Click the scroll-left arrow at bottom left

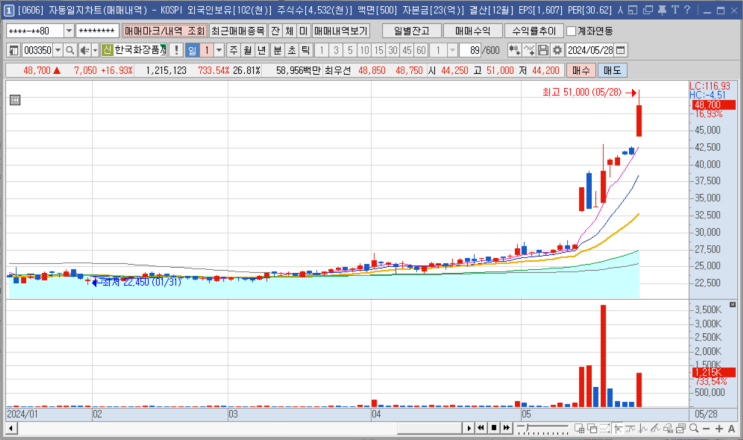(x=10, y=429)
